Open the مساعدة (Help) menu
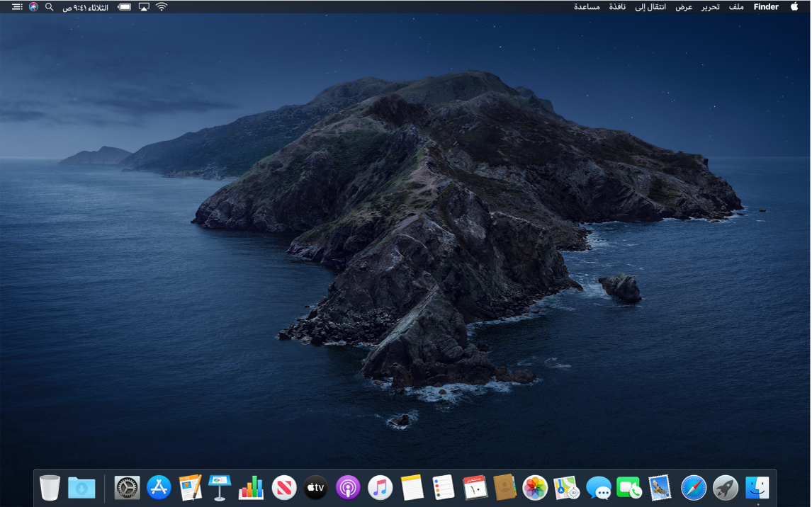Screen dimensions: 812x507 point(587,7)
